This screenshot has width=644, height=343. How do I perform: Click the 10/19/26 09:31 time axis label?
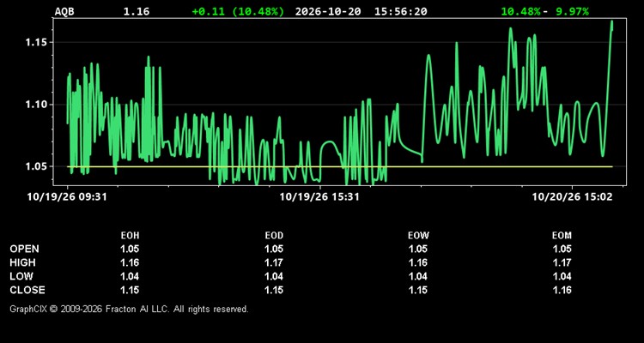coord(67,197)
